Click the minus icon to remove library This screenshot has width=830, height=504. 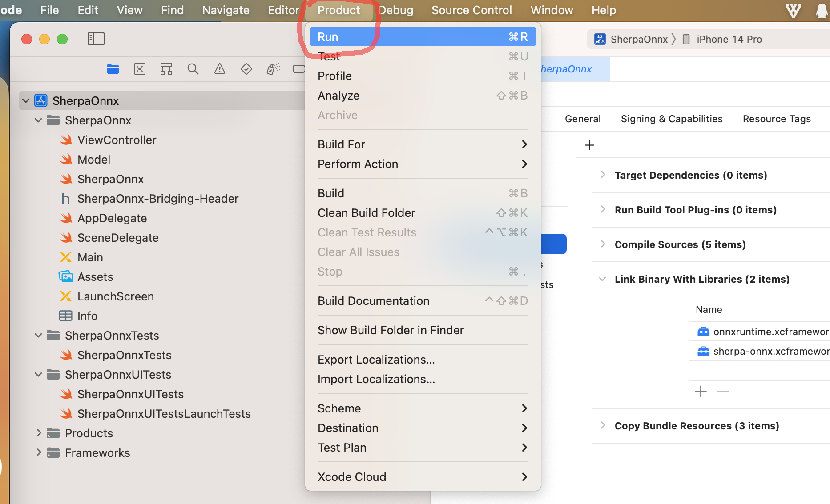pyautogui.click(x=723, y=392)
